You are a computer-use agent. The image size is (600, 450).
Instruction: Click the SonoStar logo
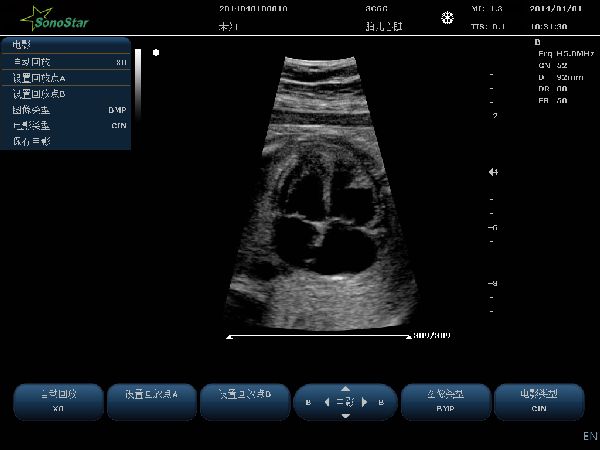pos(54,18)
